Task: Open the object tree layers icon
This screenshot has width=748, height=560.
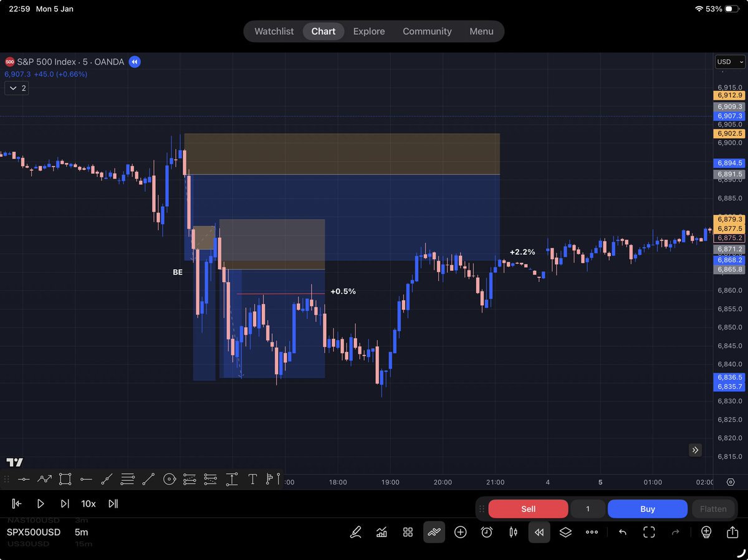Action: [x=565, y=532]
